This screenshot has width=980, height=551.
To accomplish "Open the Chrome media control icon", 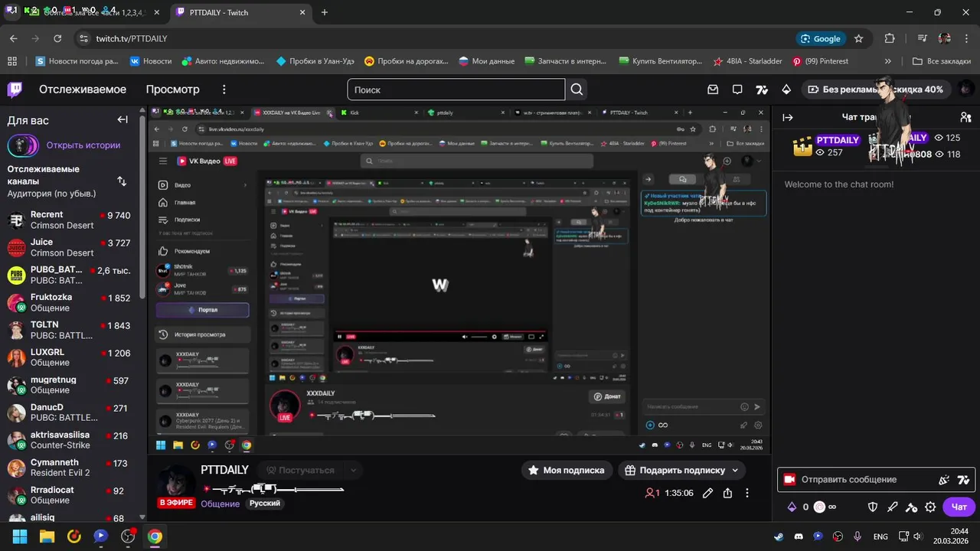I will pos(923,38).
